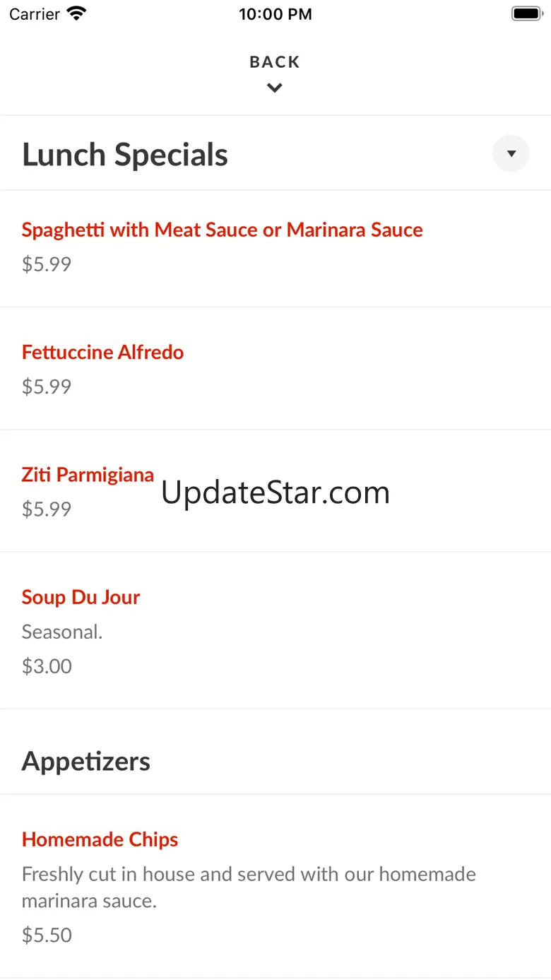Image resolution: width=551 pixels, height=980 pixels.
Task: Open the Ziti Parmigiana menu item
Action: tap(88, 474)
